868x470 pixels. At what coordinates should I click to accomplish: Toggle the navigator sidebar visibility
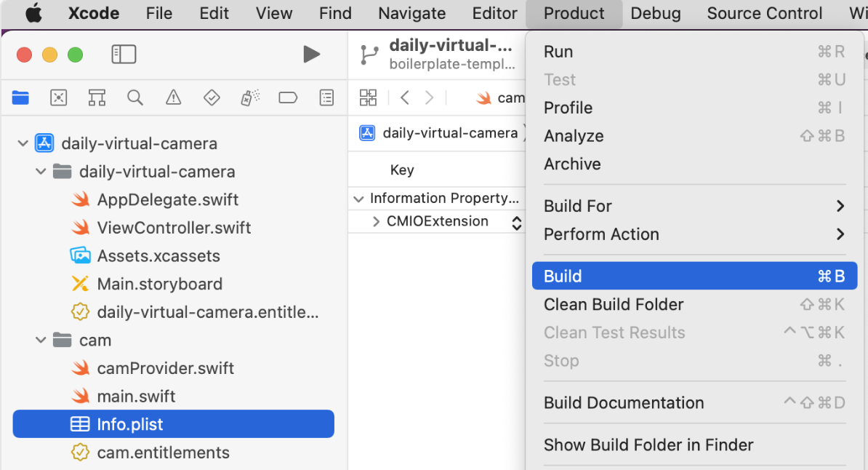coord(124,55)
